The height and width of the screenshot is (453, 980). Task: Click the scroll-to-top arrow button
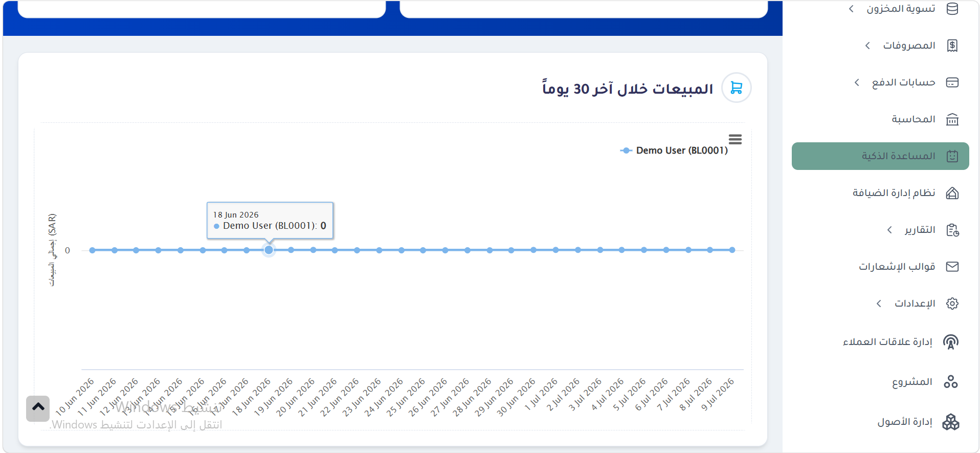[38, 408]
